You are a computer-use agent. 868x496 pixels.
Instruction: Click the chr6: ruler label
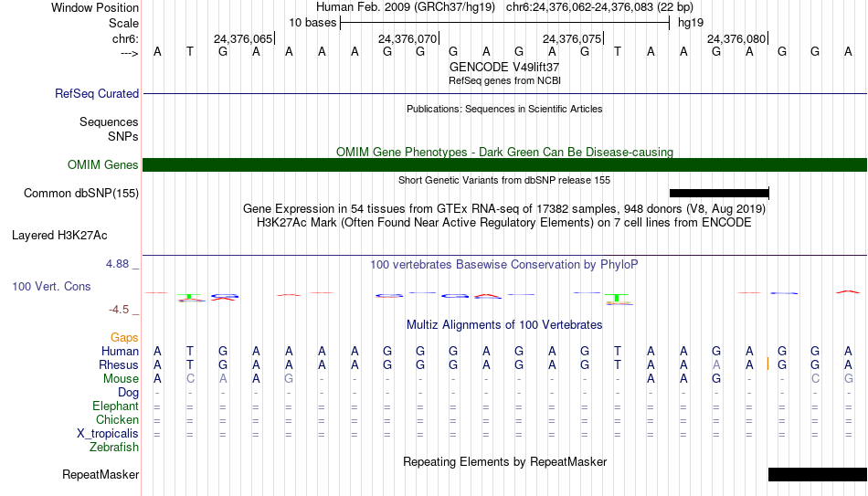coord(126,38)
